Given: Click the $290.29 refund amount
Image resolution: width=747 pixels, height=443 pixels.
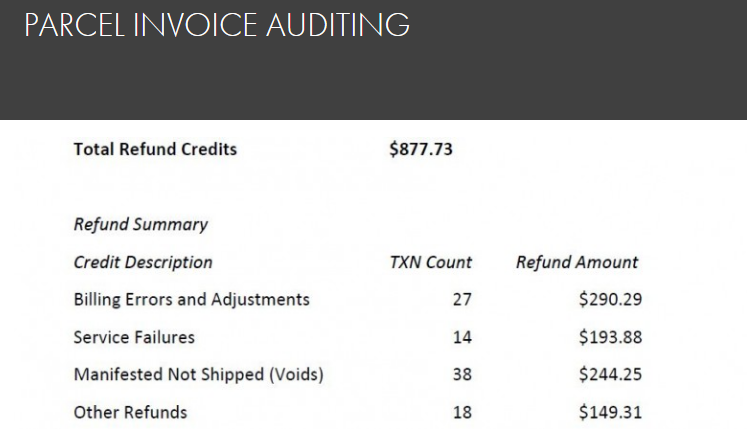Looking at the screenshot, I should pyautogui.click(x=610, y=299).
